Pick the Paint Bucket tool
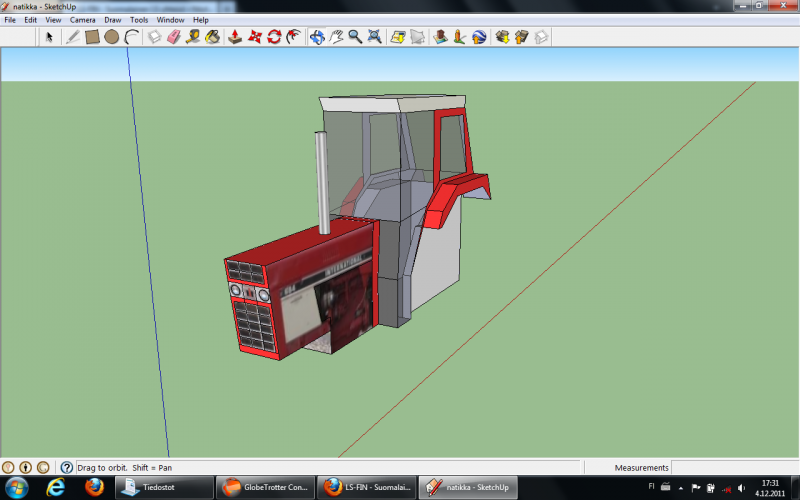The width and height of the screenshot is (800, 500). pos(212,37)
